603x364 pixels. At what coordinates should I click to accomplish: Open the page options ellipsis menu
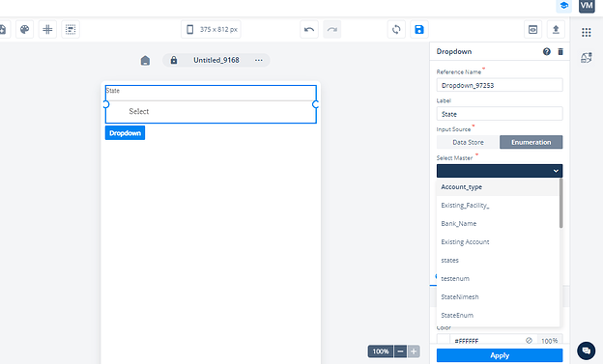coord(258,60)
